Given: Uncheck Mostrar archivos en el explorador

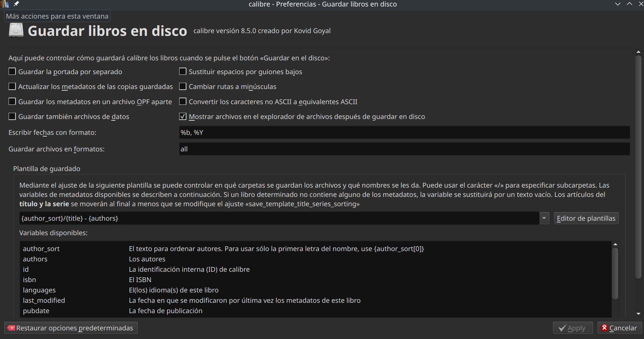Looking at the screenshot, I should point(183,117).
